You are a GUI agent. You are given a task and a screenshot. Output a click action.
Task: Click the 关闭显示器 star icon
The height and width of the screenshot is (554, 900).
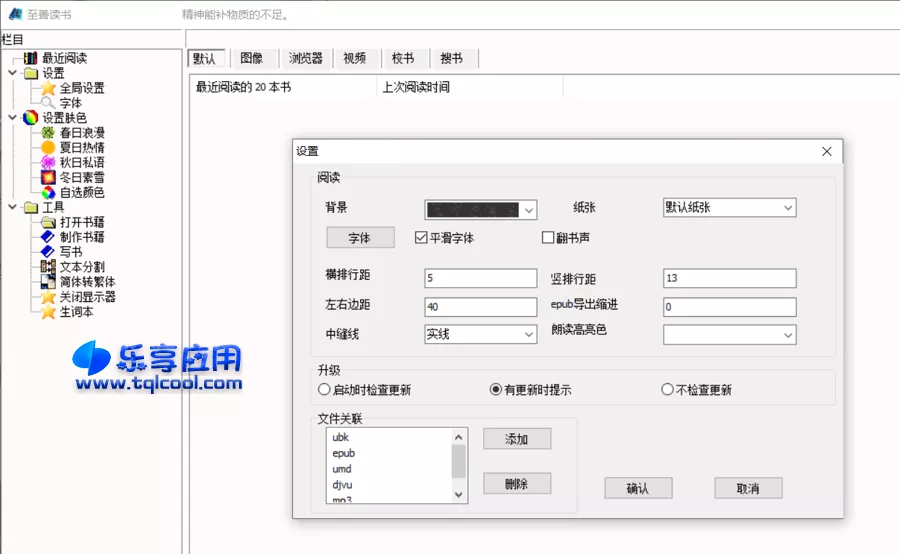click(x=48, y=297)
